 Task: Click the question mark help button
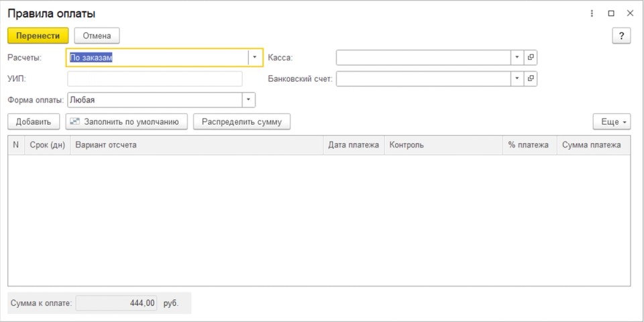(621, 36)
